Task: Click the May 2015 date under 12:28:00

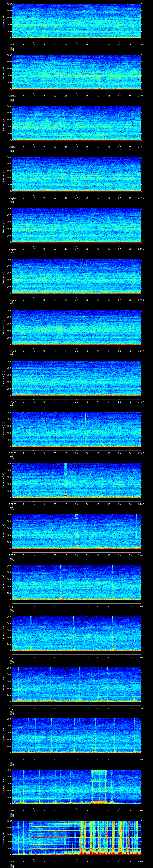Action: [12, 304]
